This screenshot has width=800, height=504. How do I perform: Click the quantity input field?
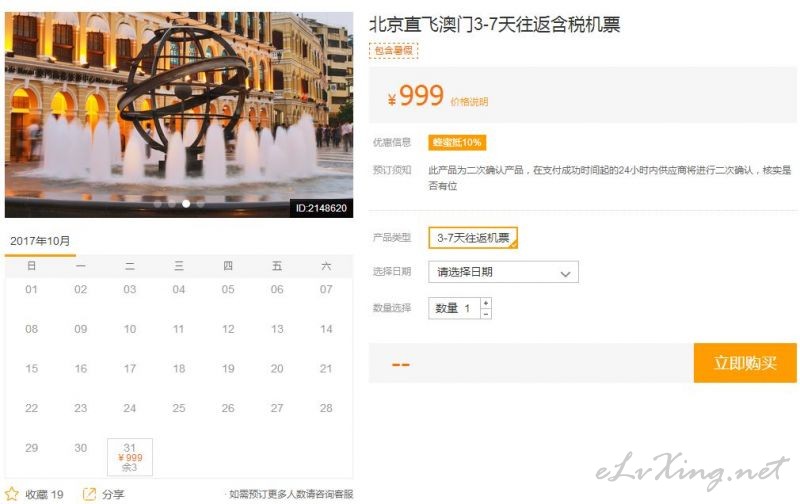[x=454, y=308]
